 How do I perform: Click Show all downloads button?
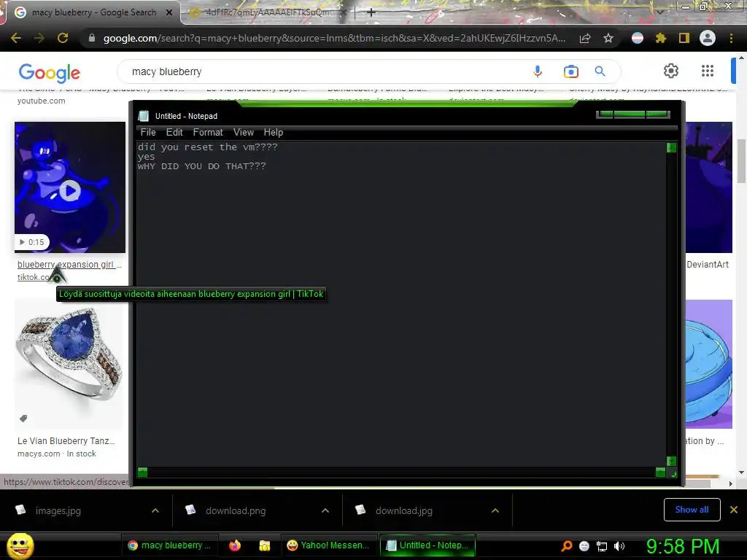click(x=692, y=510)
